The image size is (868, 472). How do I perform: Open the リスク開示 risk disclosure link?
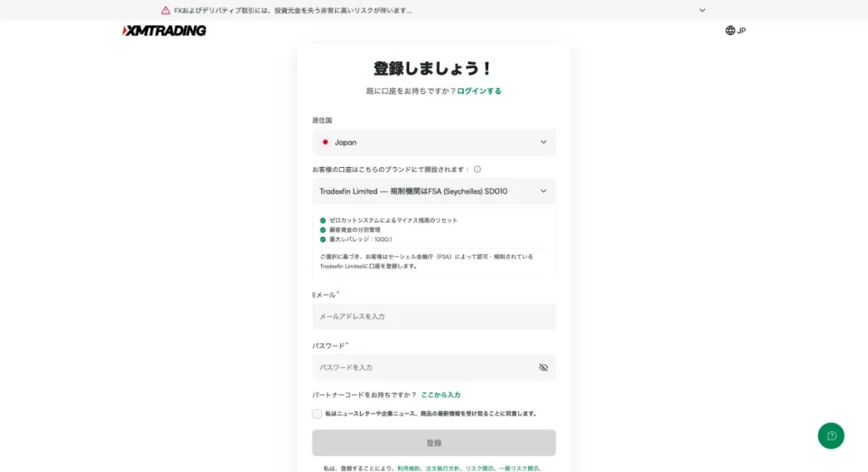point(479,468)
